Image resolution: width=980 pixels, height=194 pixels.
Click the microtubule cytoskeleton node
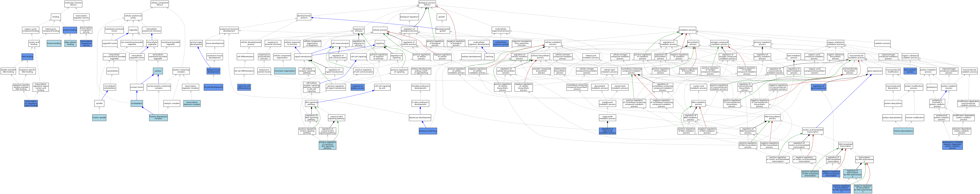[110, 87]
